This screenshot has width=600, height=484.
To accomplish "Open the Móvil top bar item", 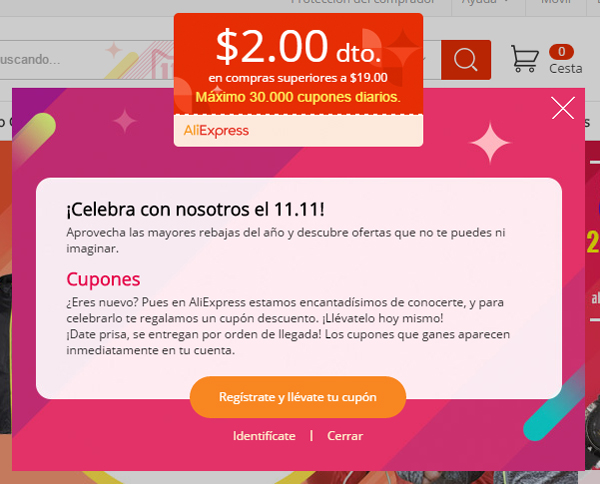I will [x=556, y=2].
